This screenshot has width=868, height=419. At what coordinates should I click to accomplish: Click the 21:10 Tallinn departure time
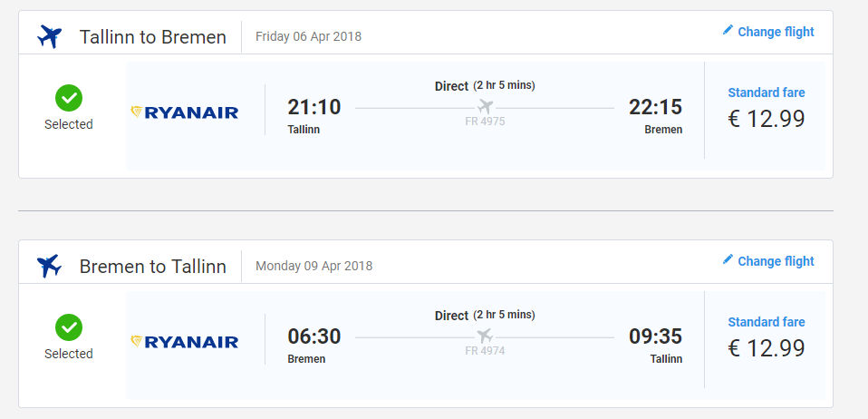[x=313, y=107]
